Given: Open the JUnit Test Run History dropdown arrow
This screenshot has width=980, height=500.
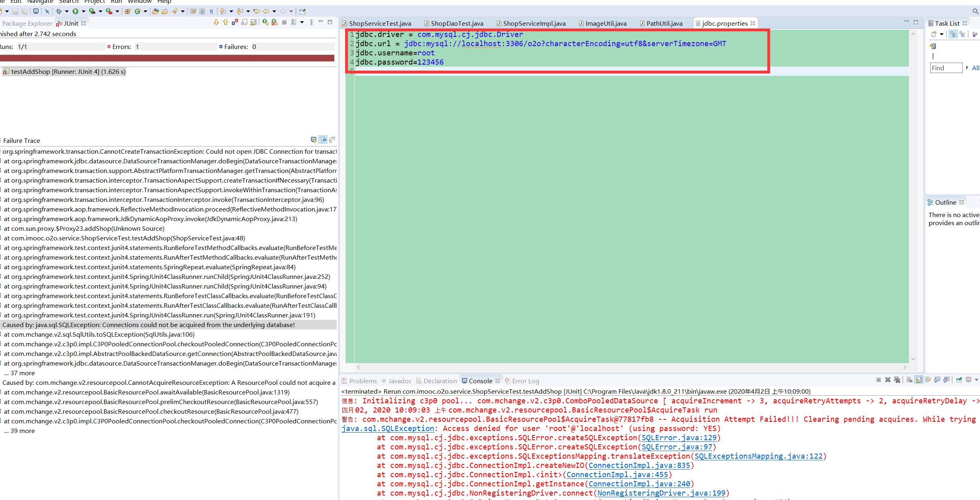Looking at the screenshot, I should [302, 22].
